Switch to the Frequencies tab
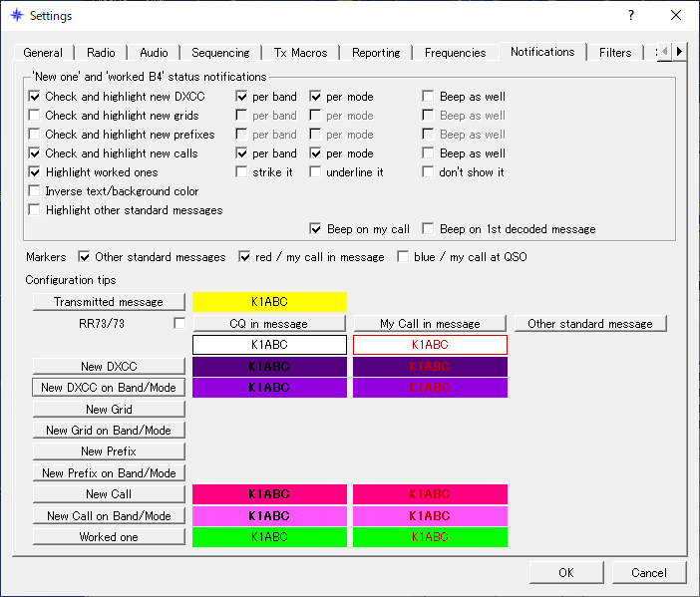 tap(455, 53)
